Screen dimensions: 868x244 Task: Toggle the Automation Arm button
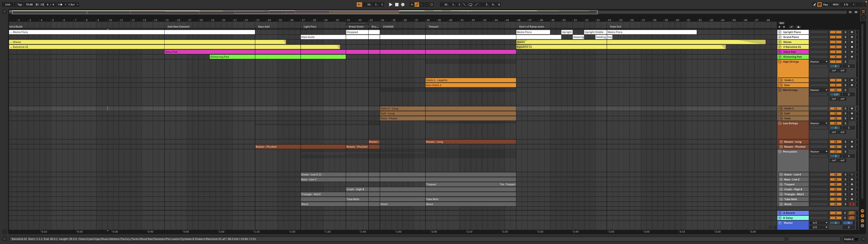(417, 5)
